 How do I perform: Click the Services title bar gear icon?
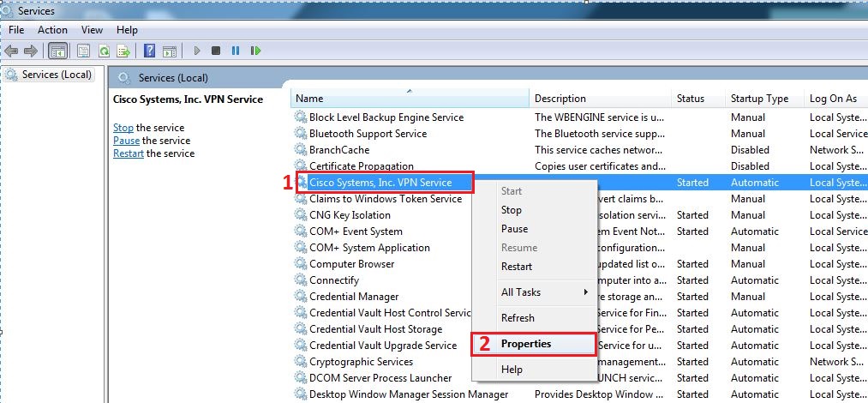[7, 10]
